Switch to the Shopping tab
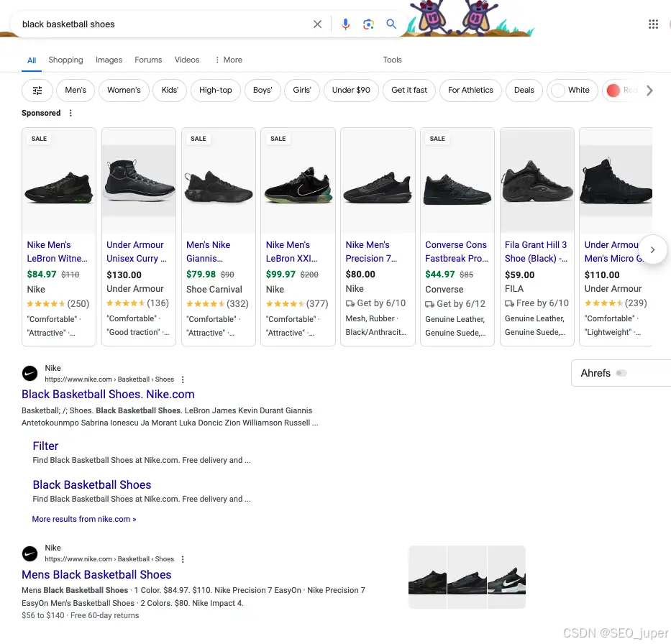671x644 pixels. click(66, 60)
